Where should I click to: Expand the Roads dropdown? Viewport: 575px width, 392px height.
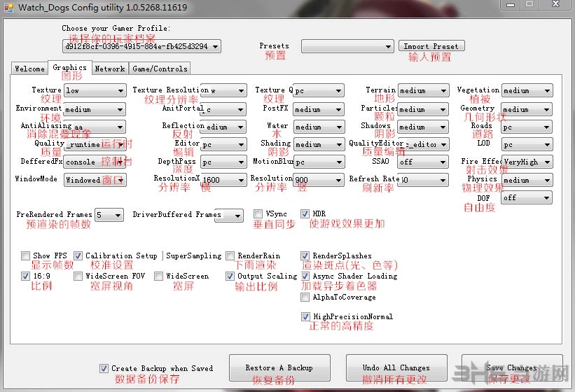(527, 127)
